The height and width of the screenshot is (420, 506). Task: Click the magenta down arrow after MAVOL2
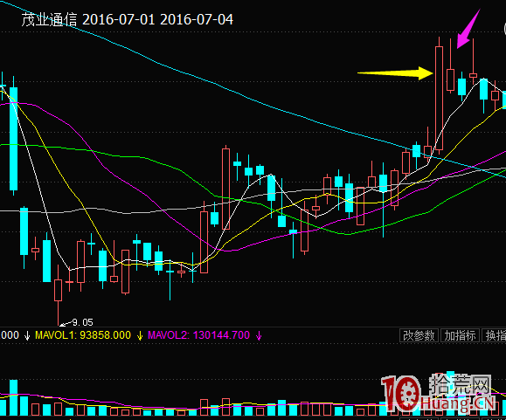[x=259, y=336]
